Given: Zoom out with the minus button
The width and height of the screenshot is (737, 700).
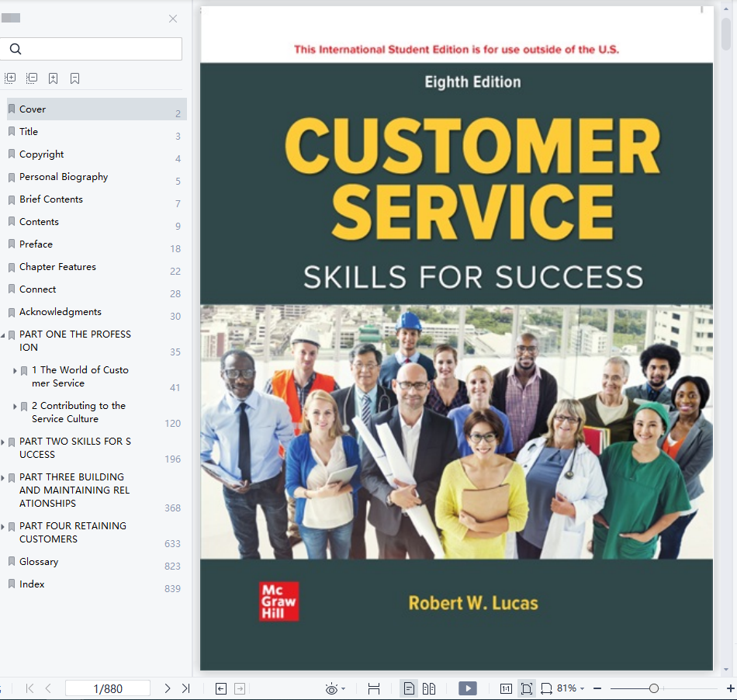Looking at the screenshot, I should (x=597, y=688).
